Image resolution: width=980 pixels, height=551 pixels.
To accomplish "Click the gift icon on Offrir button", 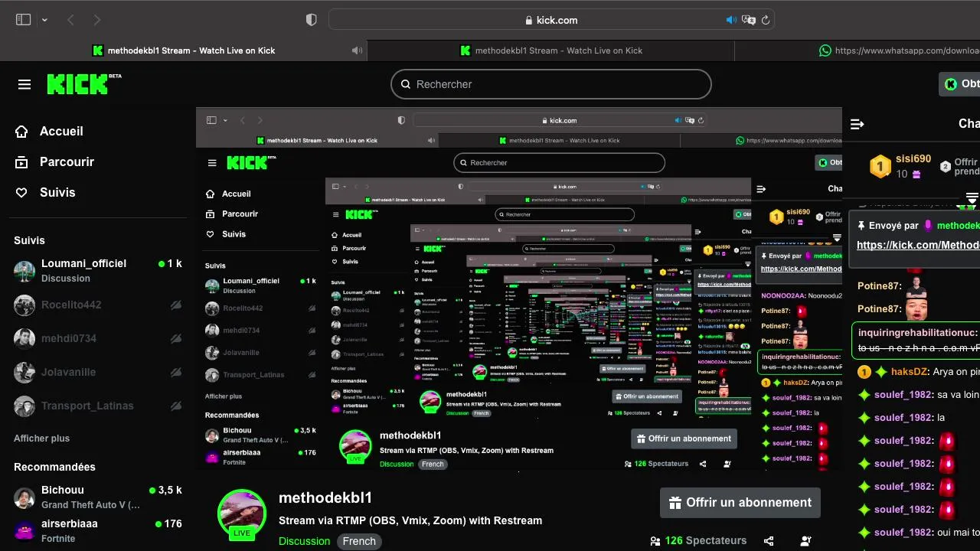I will pos(675,503).
